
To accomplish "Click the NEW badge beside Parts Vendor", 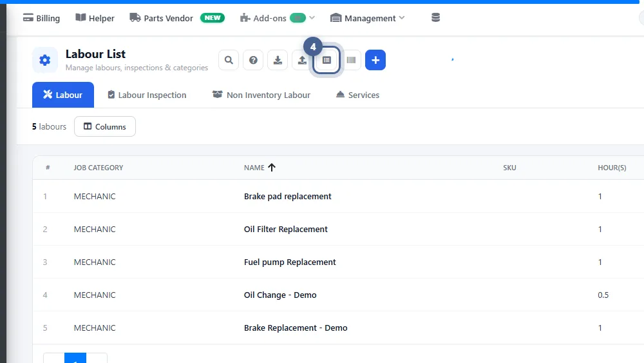I will [213, 17].
